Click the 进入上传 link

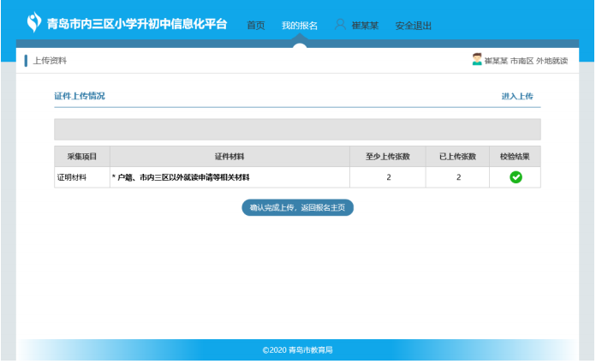coord(517,97)
